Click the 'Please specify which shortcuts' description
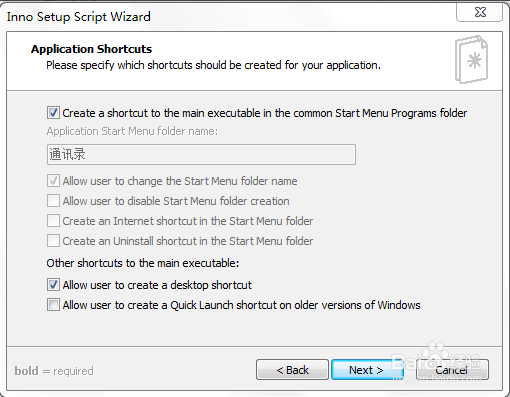 pos(213,65)
